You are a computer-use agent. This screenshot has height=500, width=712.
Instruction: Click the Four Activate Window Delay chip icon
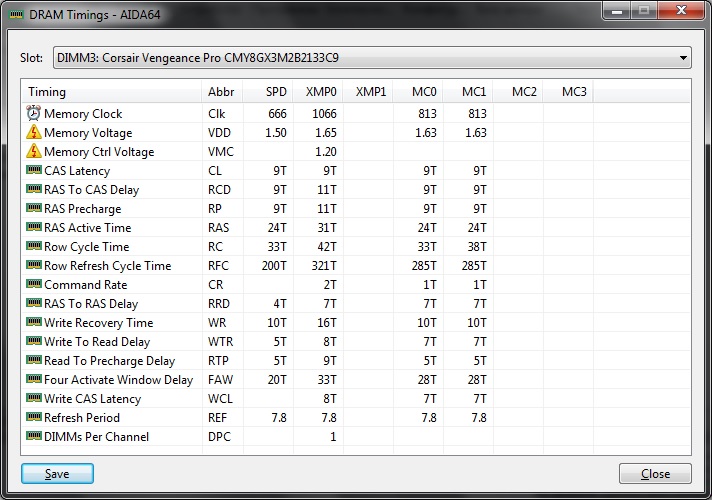[x=34, y=379]
